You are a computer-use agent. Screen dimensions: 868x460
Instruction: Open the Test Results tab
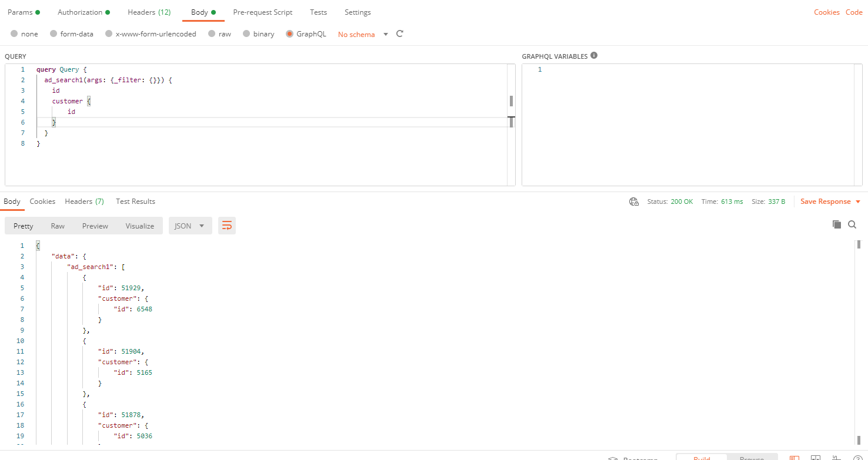point(135,201)
